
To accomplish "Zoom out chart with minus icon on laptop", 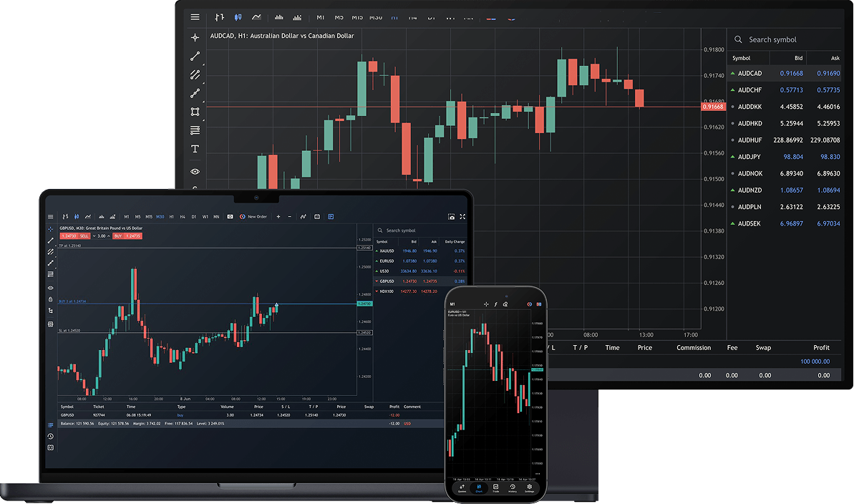I will (289, 216).
